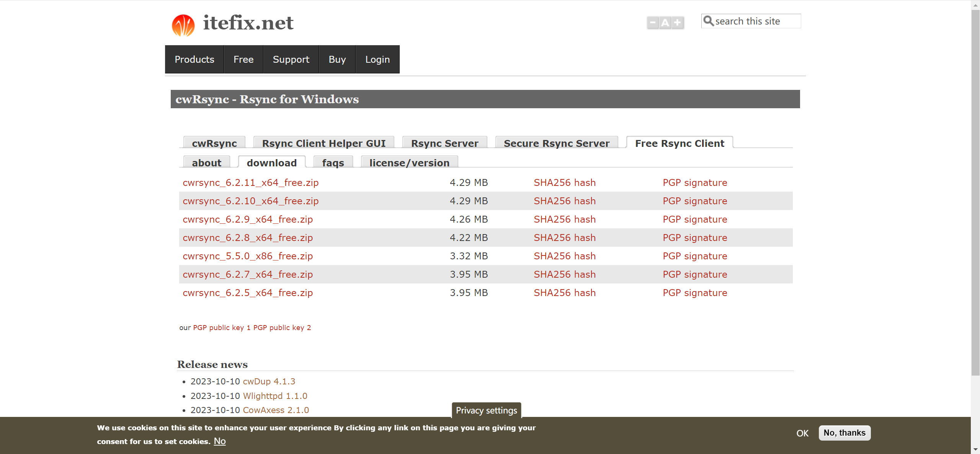Open SHA256 hash for version 6.2.9
The width and height of the screenshot is (980, 454).
point(565,219)
